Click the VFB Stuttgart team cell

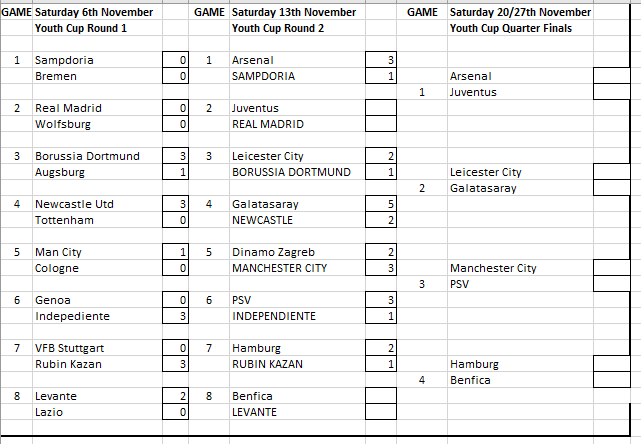[x=68, y=348]
